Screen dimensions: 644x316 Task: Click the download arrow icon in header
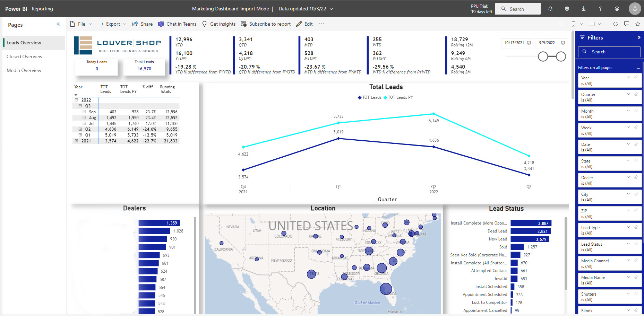(584, 9)
